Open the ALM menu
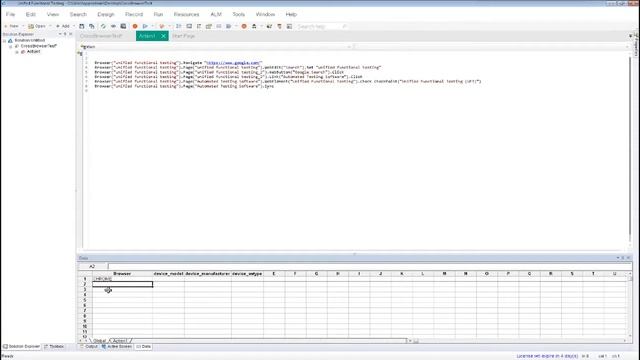This screenshot has width=640, height=360. click(216, 14)
